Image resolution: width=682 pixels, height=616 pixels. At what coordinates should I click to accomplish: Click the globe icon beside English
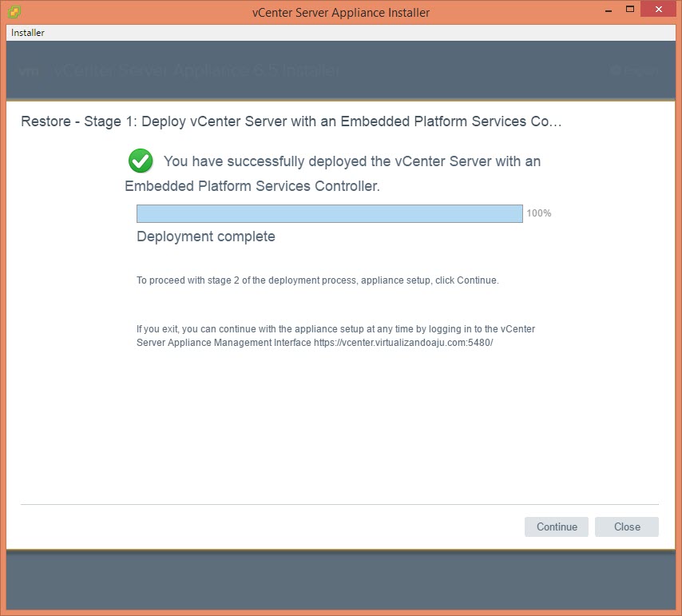coord(615,70)
